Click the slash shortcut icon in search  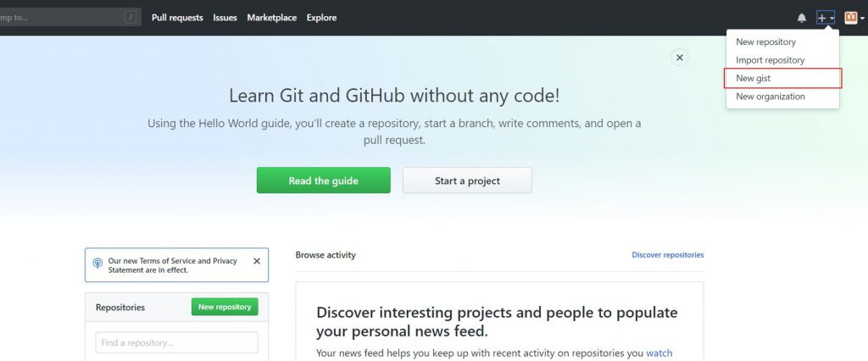point(131,17)
